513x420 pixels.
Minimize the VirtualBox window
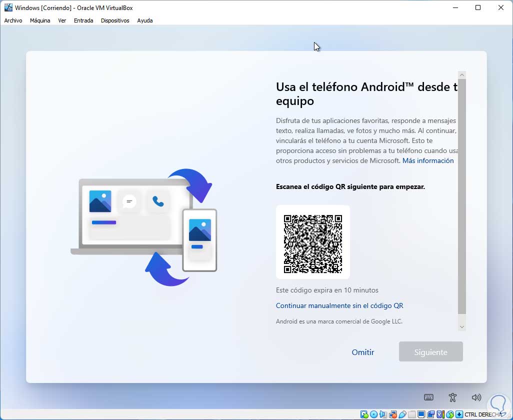(455, 7)
